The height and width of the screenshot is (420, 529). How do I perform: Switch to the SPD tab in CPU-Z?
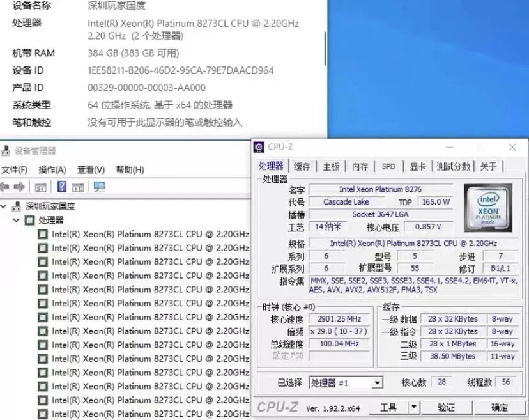388,166
